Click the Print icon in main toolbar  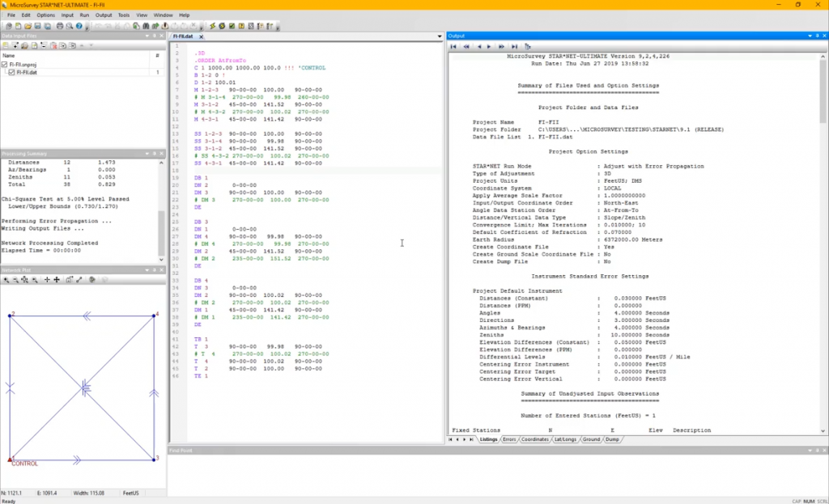60,26
